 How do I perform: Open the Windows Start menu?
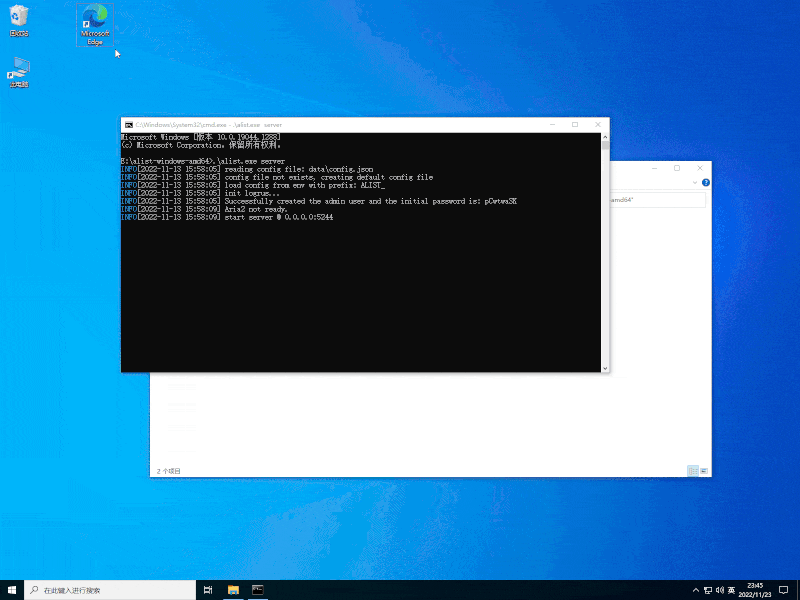(x=12, y=590)
